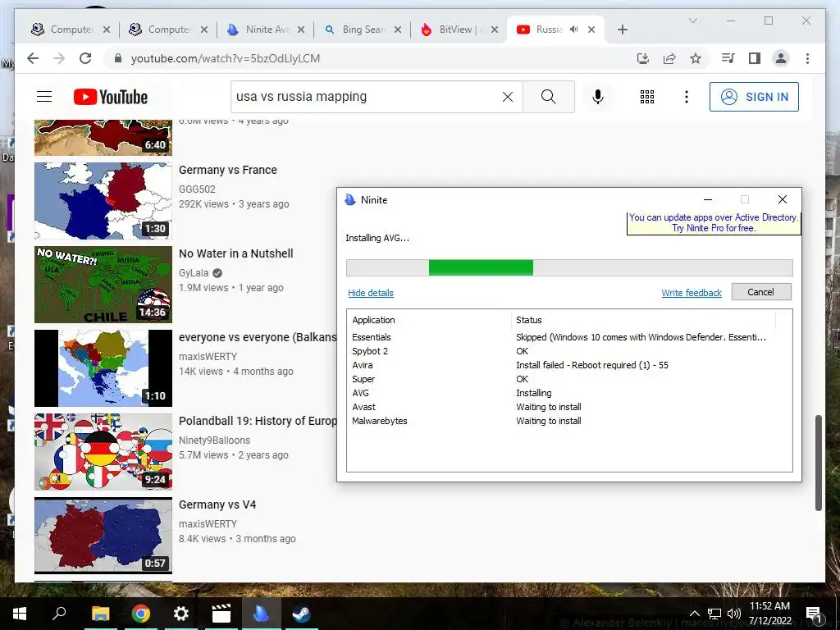Click the Try Ninite Pro banner

(714, 223)
